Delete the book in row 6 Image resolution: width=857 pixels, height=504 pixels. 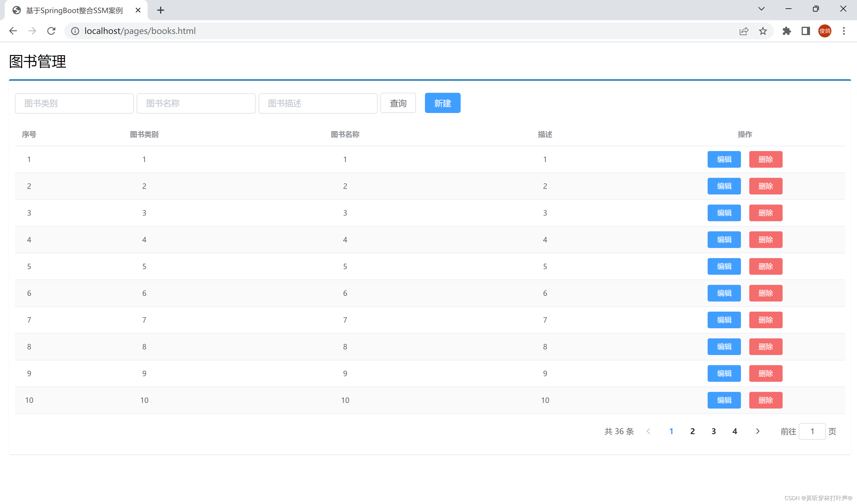pos(766,293)
